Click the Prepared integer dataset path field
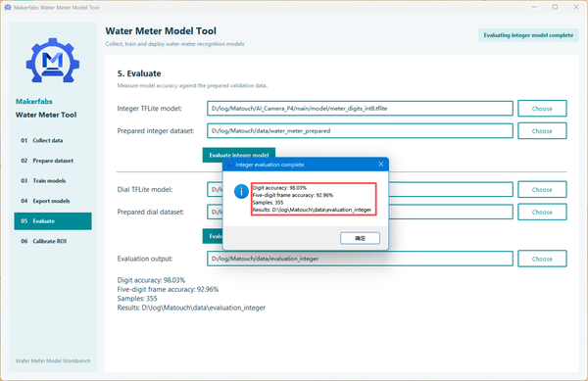This screenshot has width=588, height=381. [x=360, y=131]
